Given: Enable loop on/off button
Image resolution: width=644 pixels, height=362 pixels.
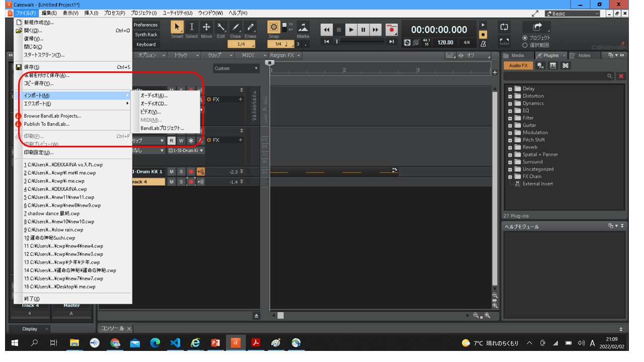Looking at the screenshot, I should click(x=504, y=27).
